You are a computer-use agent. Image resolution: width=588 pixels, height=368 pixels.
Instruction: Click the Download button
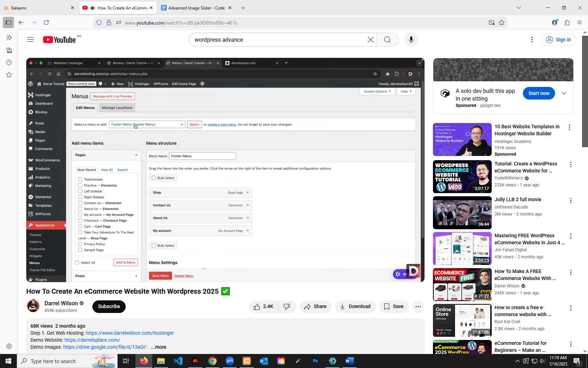pos(355,307)
